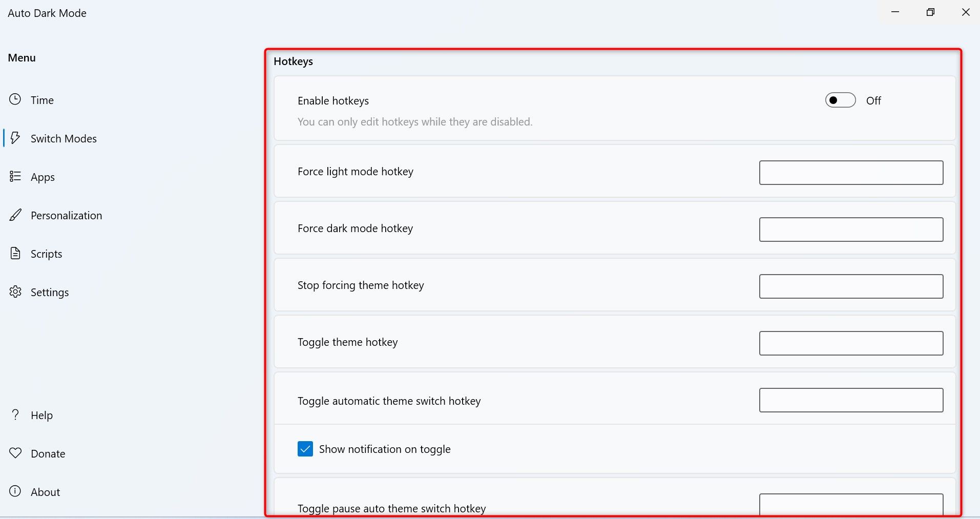Click the Switch Modes lightning icon

tap(15, 138)
